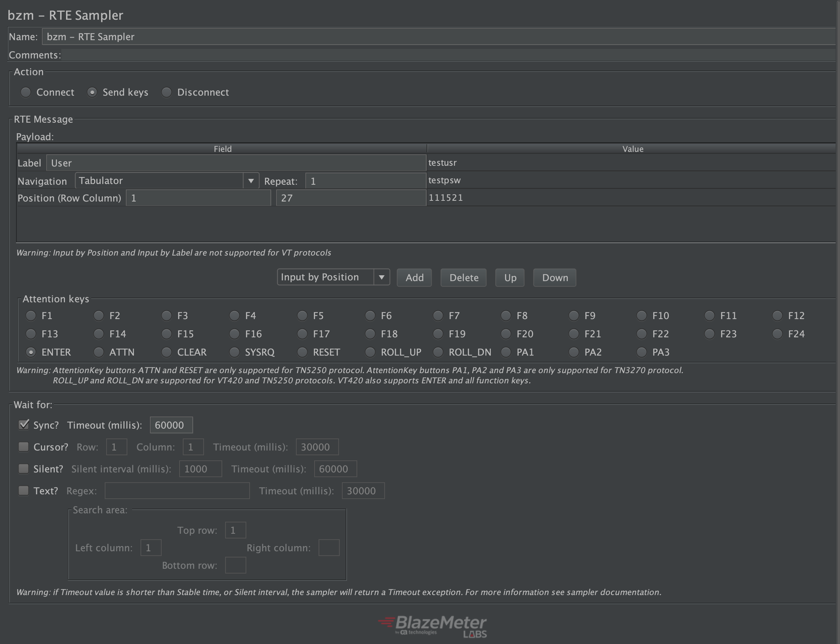Enable the Silent? wait checkbox

tap(24, 468)
